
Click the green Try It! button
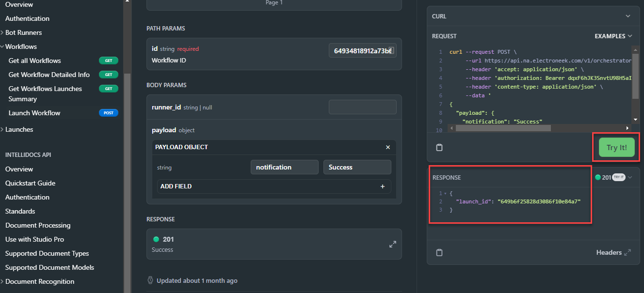616,147
